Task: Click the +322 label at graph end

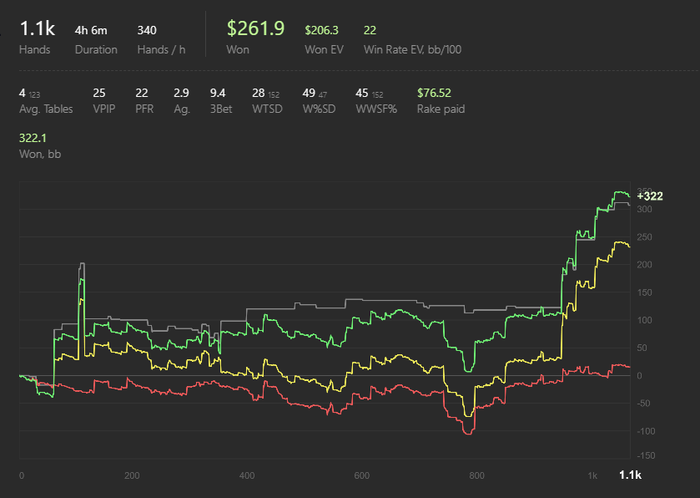Action: click(x=649, y=196)
